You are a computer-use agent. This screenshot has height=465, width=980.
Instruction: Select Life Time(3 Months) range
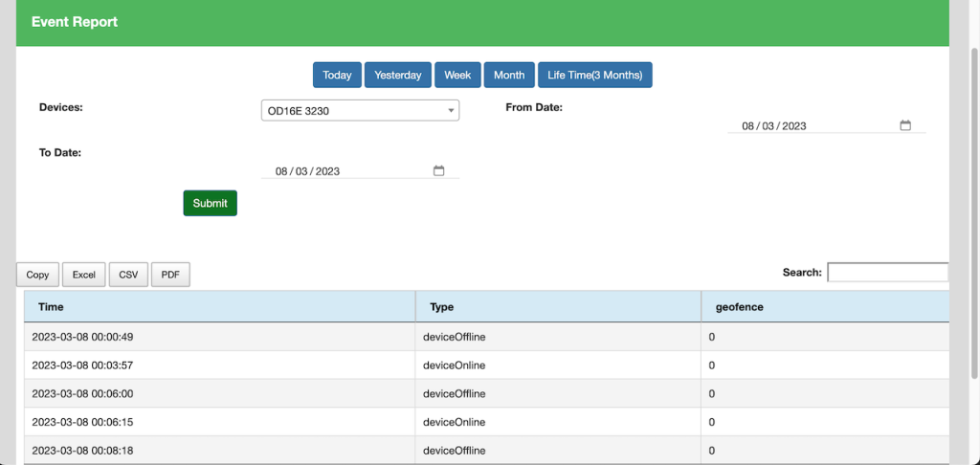[594, 76]
